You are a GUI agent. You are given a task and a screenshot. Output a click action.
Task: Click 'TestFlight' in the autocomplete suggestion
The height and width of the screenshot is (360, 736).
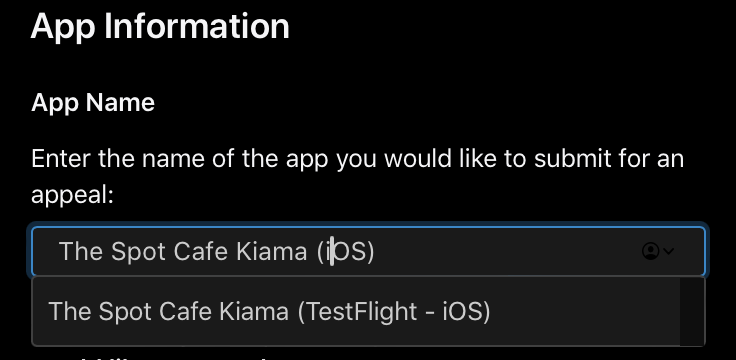tap(361, 312)
